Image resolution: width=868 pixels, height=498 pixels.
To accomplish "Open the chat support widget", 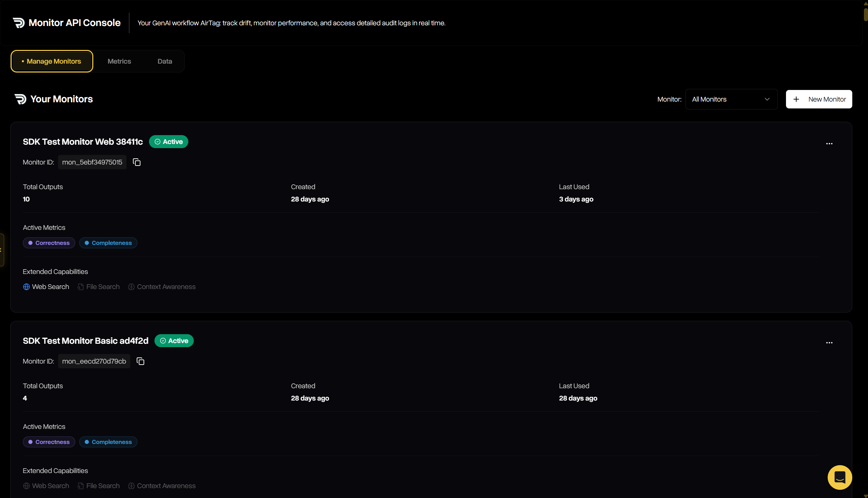I will click(840, 477).
